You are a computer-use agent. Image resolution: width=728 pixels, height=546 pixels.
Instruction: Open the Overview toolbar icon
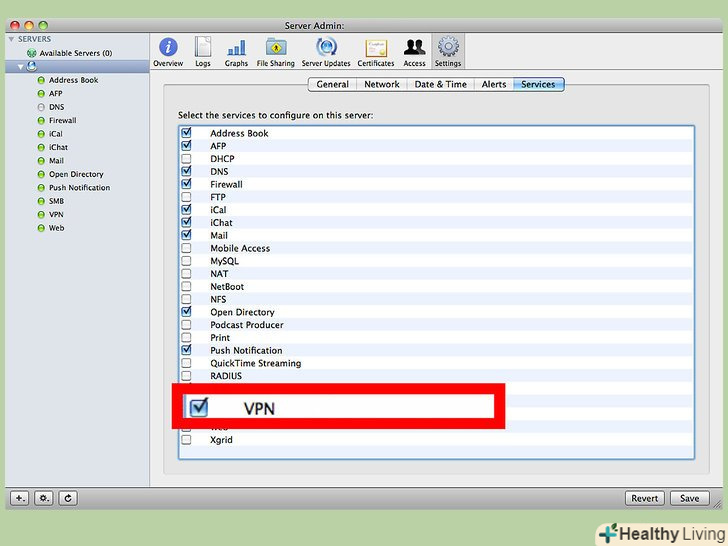click(x=168, y=52)
